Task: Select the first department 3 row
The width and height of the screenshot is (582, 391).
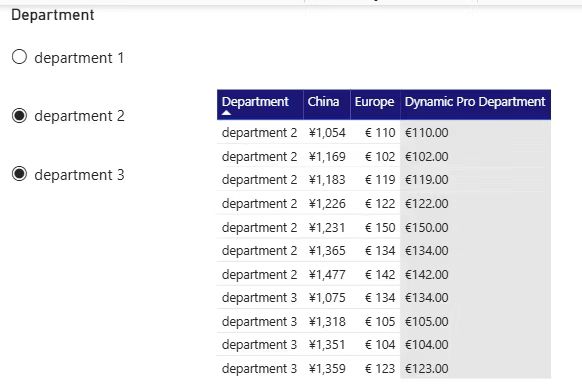Action: point(308,297)
